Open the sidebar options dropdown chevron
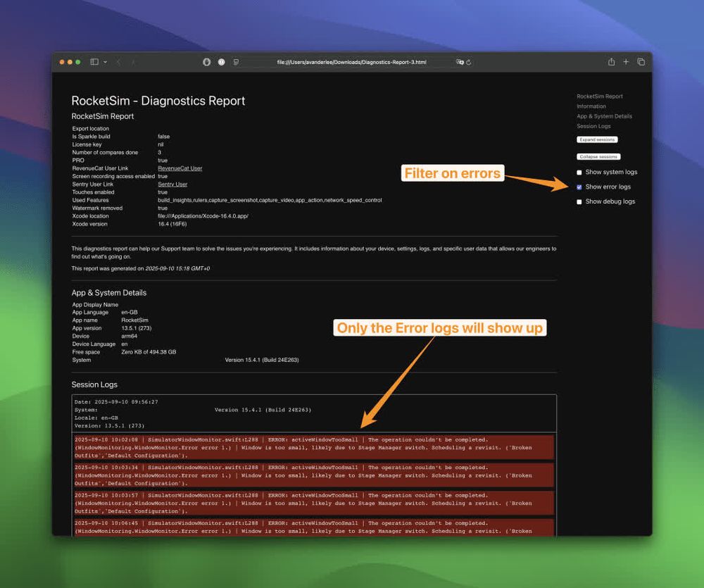The width and height of the screenshot is (704, 588). click(x=105, y=62)
